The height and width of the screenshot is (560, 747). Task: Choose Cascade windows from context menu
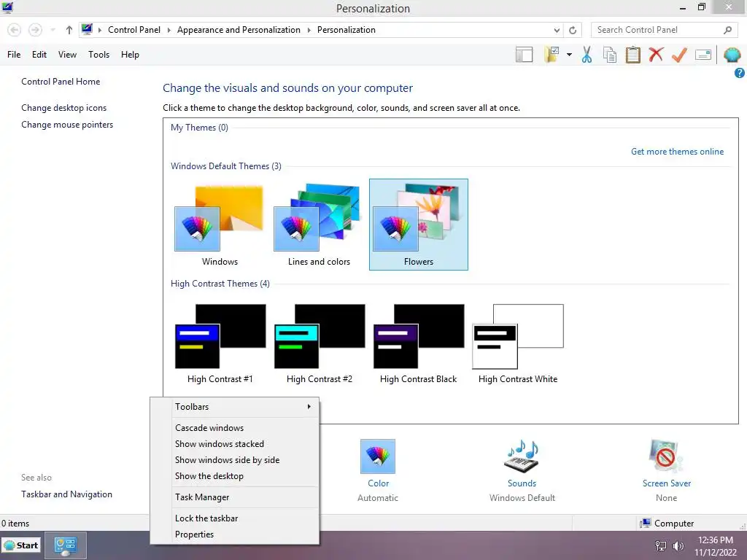(x=234, y=427)
